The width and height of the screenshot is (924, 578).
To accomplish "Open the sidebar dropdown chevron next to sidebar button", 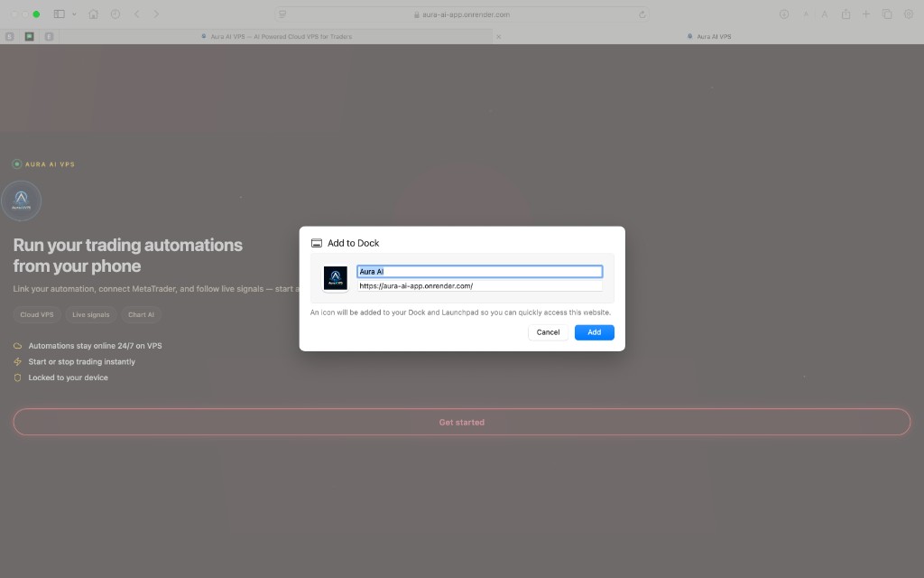I will tap(74, 14).
